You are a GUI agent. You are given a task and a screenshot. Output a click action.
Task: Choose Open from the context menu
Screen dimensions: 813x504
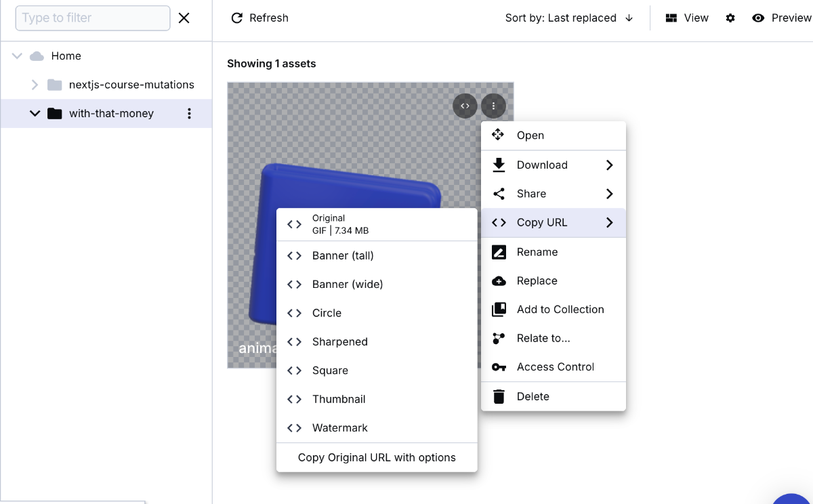[x=554, y=135]
